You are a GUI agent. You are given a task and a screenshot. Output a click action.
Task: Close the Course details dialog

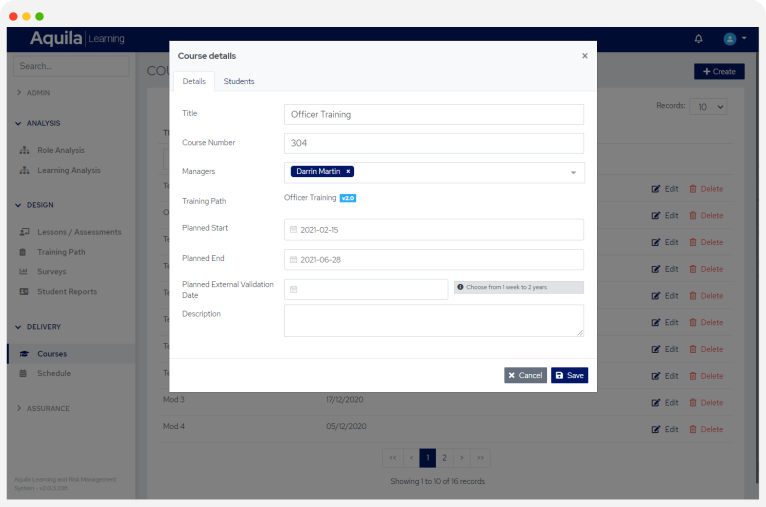pyautogui.click(x=585, y=56)
